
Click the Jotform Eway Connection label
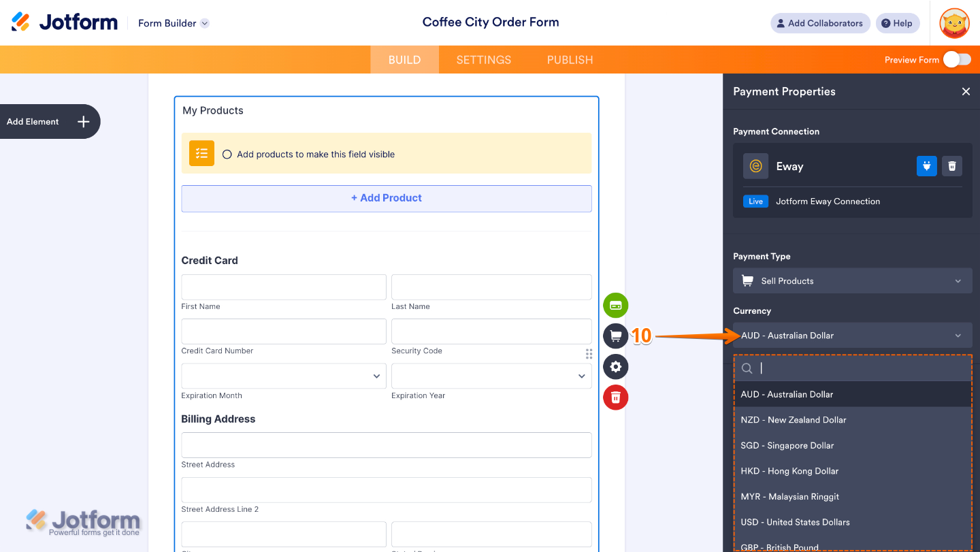coord(828,201)
